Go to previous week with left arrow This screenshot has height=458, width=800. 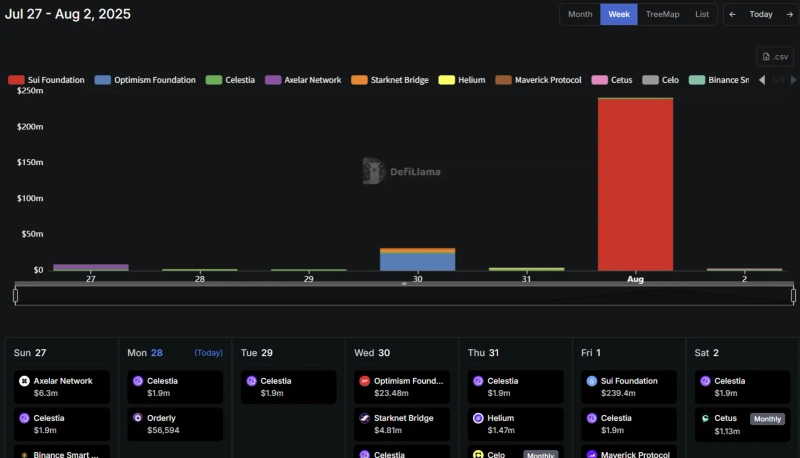pos(733,14)
